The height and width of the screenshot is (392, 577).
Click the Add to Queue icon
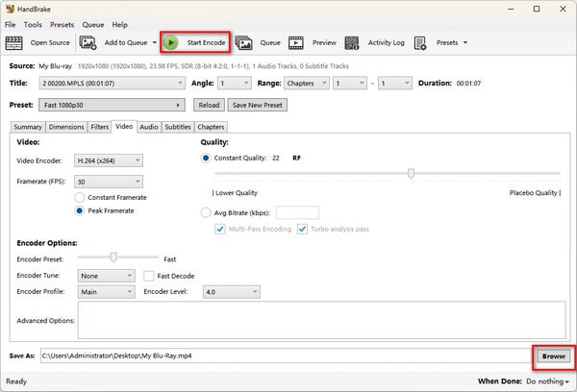[x=88, y=42]
